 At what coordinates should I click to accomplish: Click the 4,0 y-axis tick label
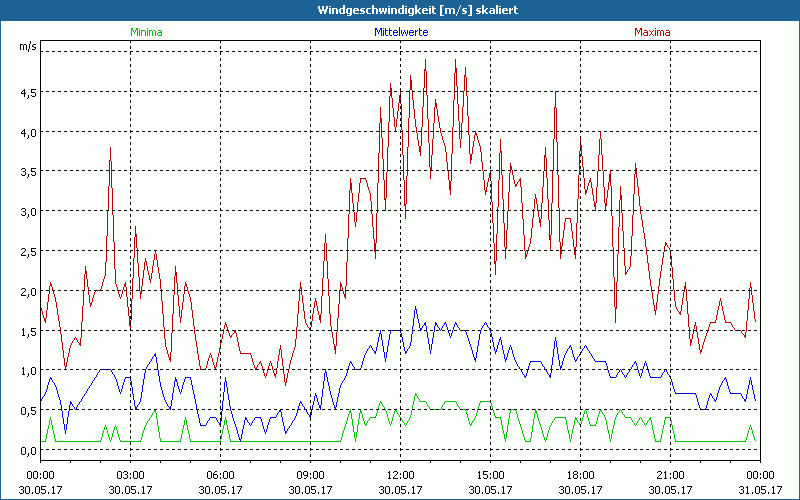click(x=28, y=132)
